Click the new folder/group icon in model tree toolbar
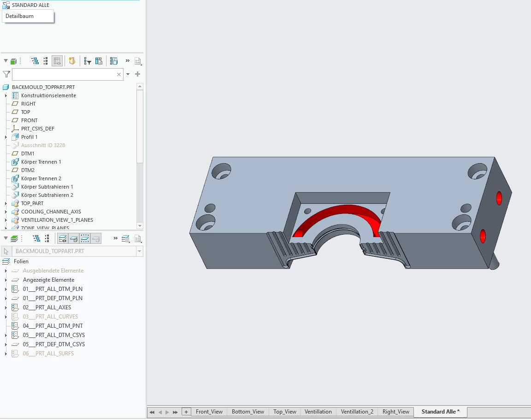Viewport: 531px width, 420px height. point(72,61)
